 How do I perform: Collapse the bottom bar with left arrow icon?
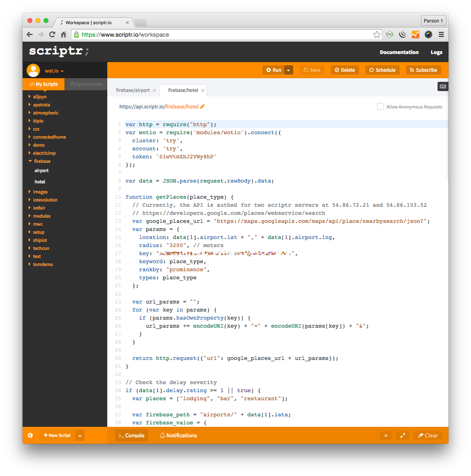(30, 435)
